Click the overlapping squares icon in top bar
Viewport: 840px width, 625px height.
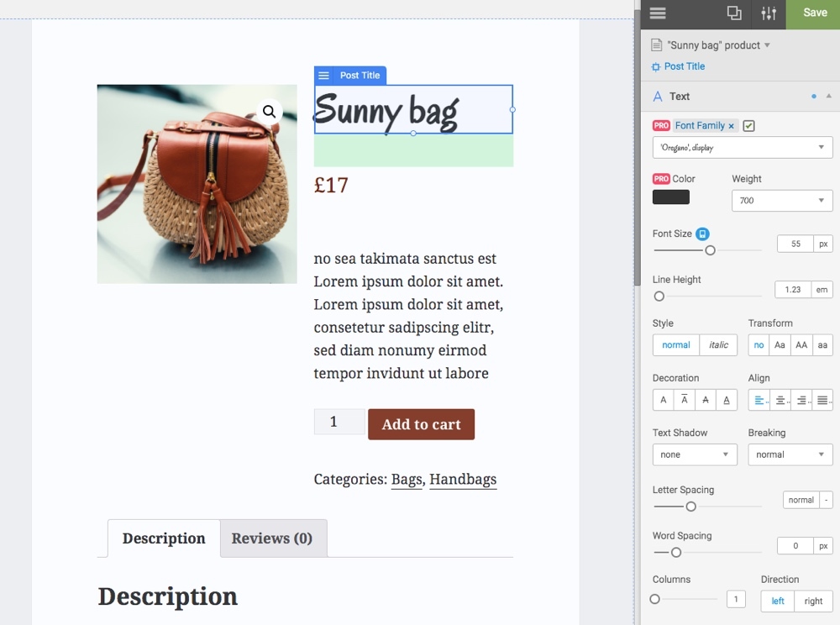(x=734, y=13)
